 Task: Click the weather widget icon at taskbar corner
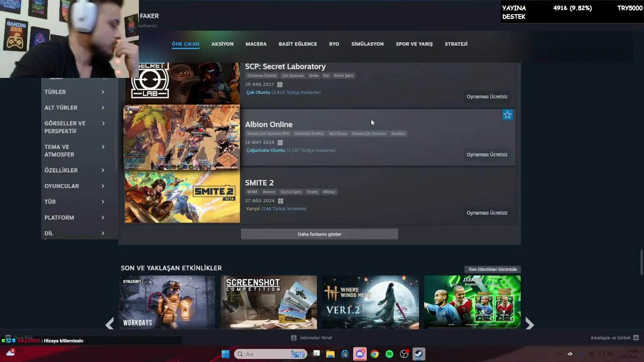point(10,353)
